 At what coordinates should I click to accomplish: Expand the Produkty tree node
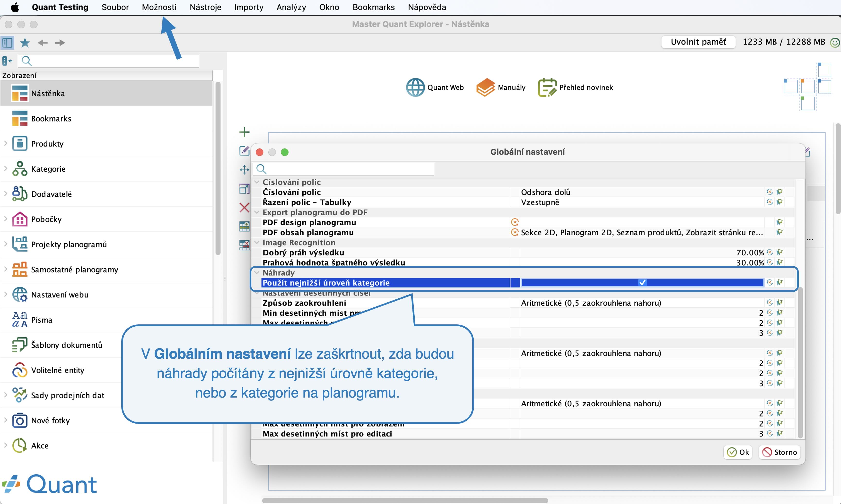[x=5, y=143]
